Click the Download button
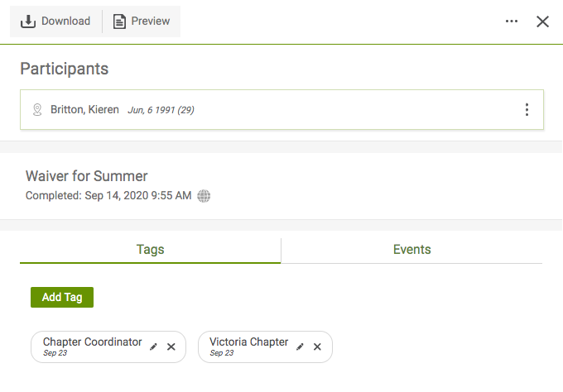This screenshot has width=563, height=392. coord(55,22)
